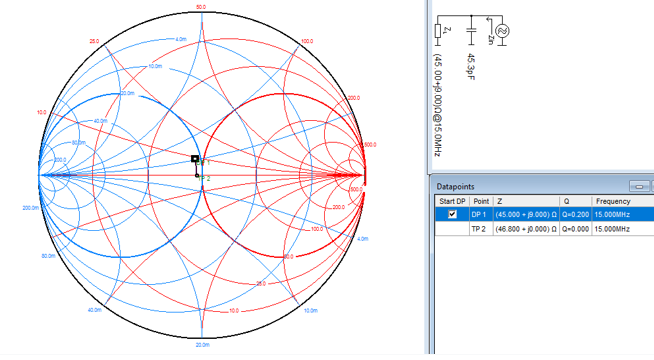The image size is (654, 360).
Task: Click the DP 1 square marker on the chart
Action: tap(195, 159)
